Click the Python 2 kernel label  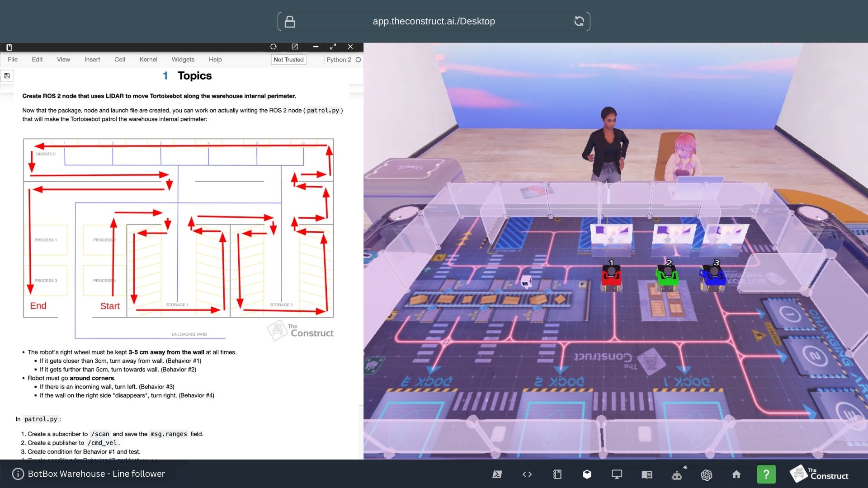click(x=339, y=60)
